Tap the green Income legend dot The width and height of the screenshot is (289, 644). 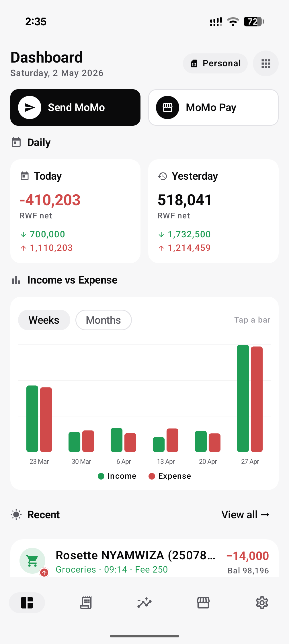(101, 476)
